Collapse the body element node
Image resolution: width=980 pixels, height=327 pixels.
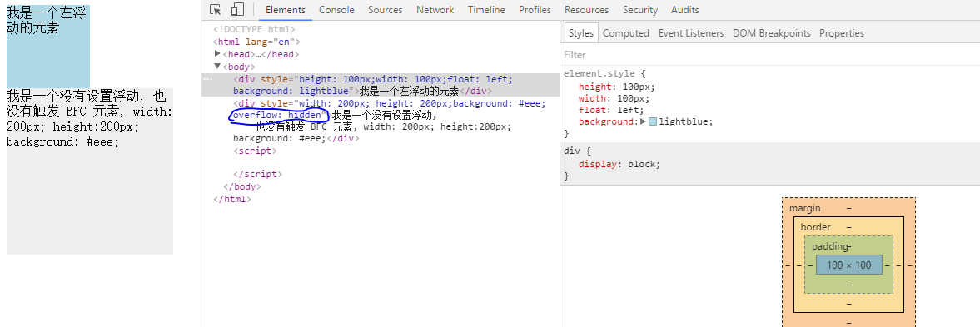tap(217, 67)
